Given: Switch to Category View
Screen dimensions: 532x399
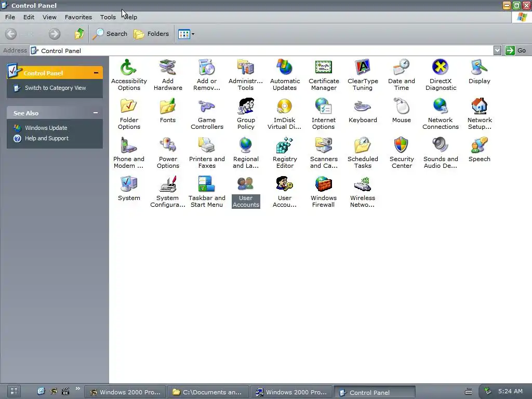Looking at the screenshot, I should [x=55, y=88].
